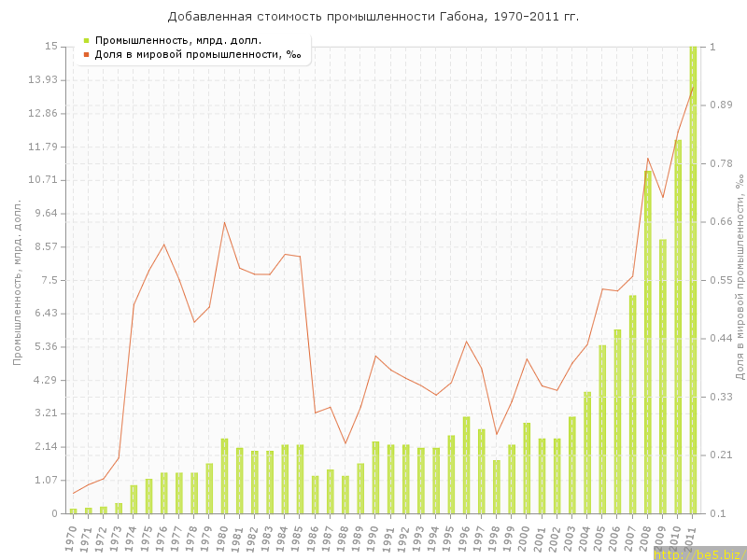Select the tallest green bar for 2011
The height and width of the screenshot is (560, 747).
pyautogui.click(x=693, y=280)
